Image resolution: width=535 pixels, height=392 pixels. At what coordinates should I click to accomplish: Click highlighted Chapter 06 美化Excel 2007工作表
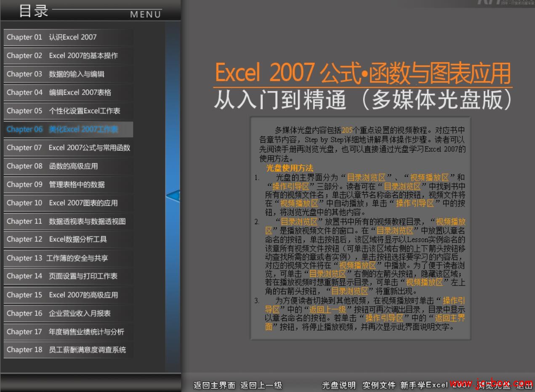(x=68, y=129)
